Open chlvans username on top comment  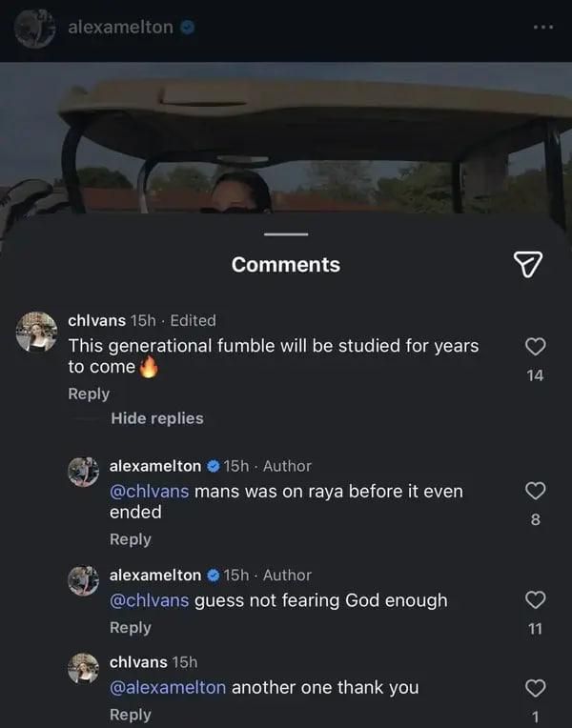pos(96,320)
